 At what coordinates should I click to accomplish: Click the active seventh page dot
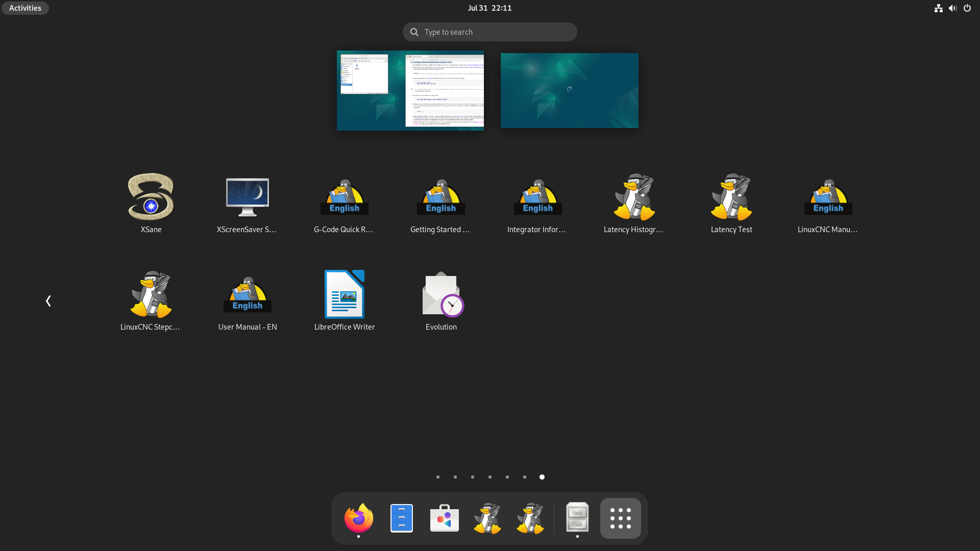tap(542, 477)
